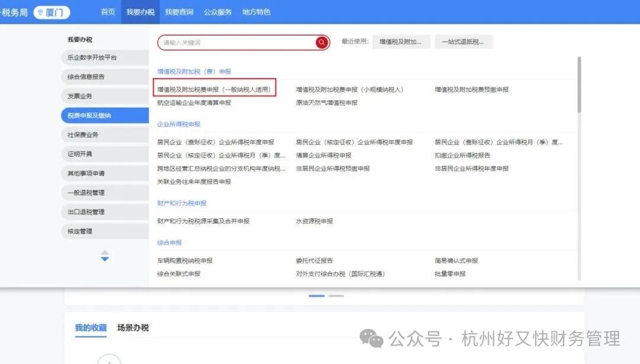Viewport: 640px width, 364px height.
Task: Switch to the 我要查询 navigation tab
Action: click(x=179, y=11)
